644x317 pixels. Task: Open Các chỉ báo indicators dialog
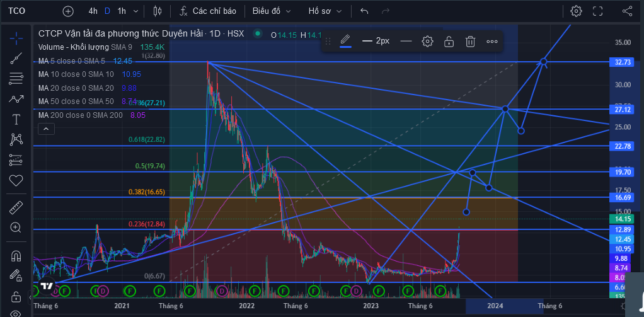[208, 11]
